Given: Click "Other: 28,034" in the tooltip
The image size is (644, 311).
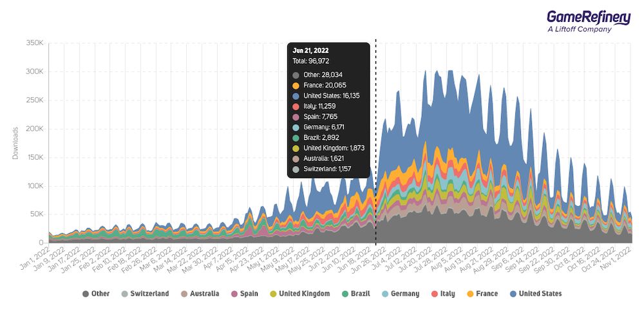Looking at the screenshot, I should point(317,75).
